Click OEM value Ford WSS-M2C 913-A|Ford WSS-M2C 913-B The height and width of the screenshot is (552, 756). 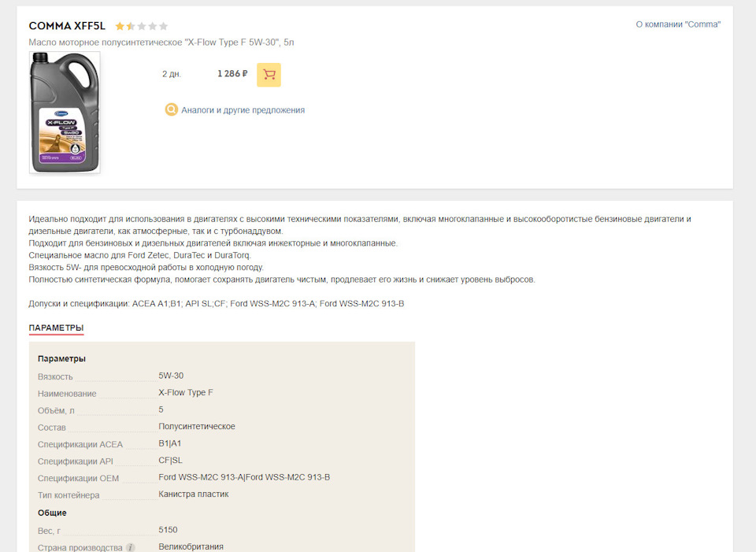point(244,476)
